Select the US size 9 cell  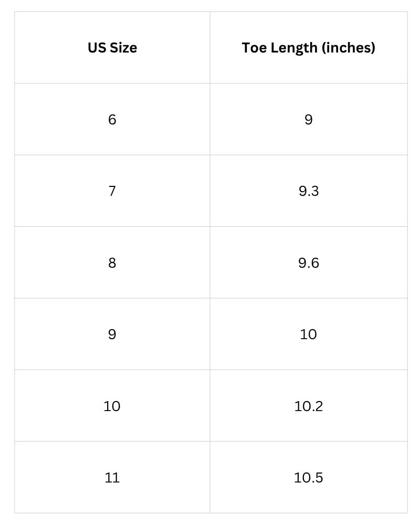coord(112,334)
